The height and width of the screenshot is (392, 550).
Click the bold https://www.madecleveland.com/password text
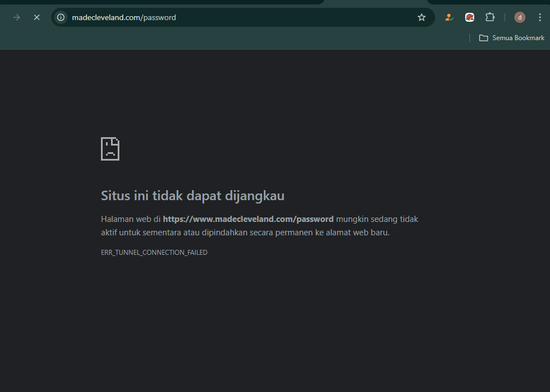(x=248, y=219)
